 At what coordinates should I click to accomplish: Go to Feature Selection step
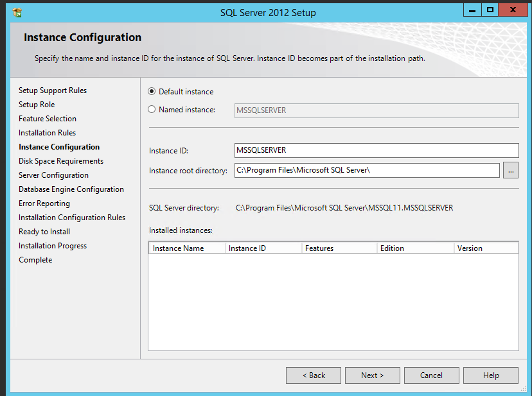[48, 119]
